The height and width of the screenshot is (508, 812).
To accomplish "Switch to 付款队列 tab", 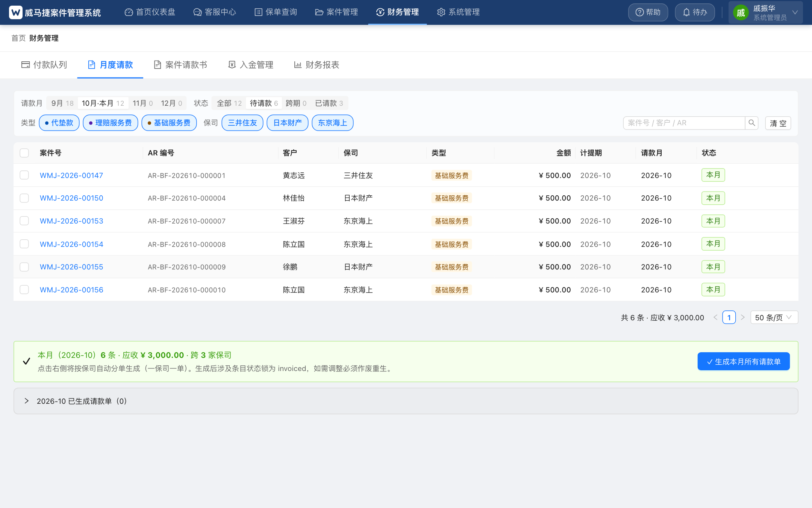I will [44, 65].
